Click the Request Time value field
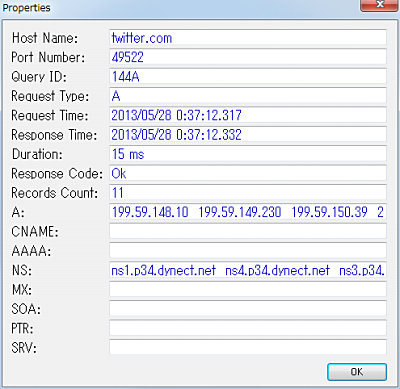 pos(248,115)
